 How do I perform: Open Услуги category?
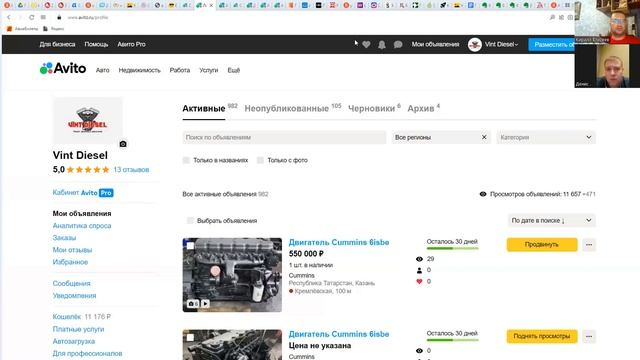click(209, 70)
